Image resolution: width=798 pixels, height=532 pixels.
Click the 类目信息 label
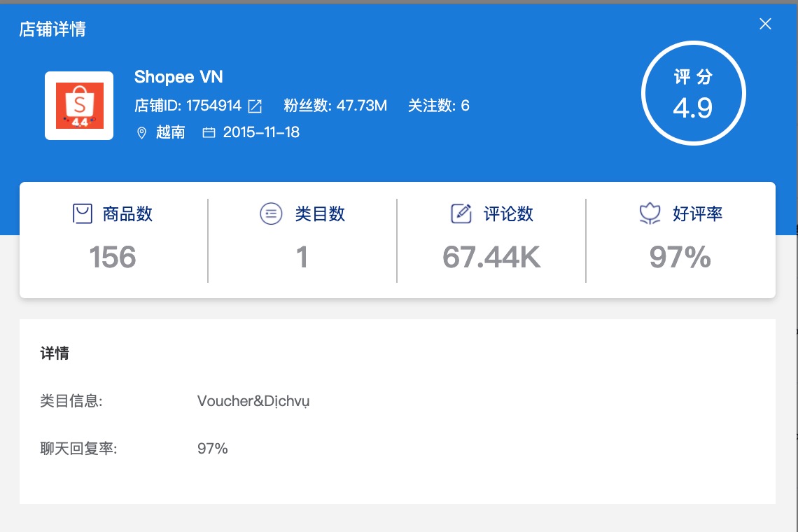click(x=71, y=401)
